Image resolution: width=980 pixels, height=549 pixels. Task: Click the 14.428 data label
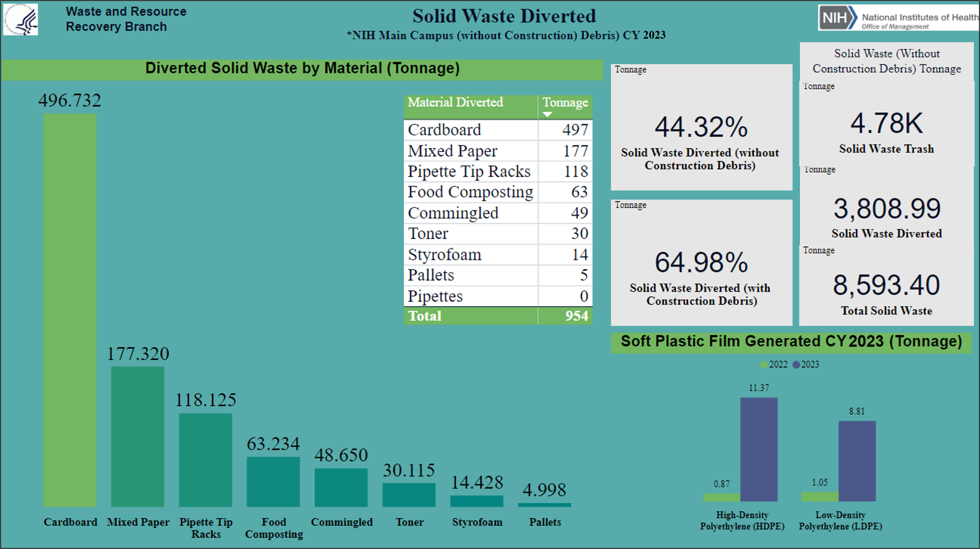[x=477, y=482]
